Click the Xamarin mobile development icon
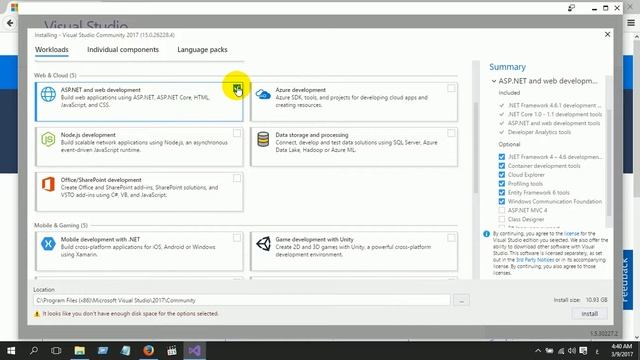The height and width of the screenshot is (360, 640). [48, 244]
